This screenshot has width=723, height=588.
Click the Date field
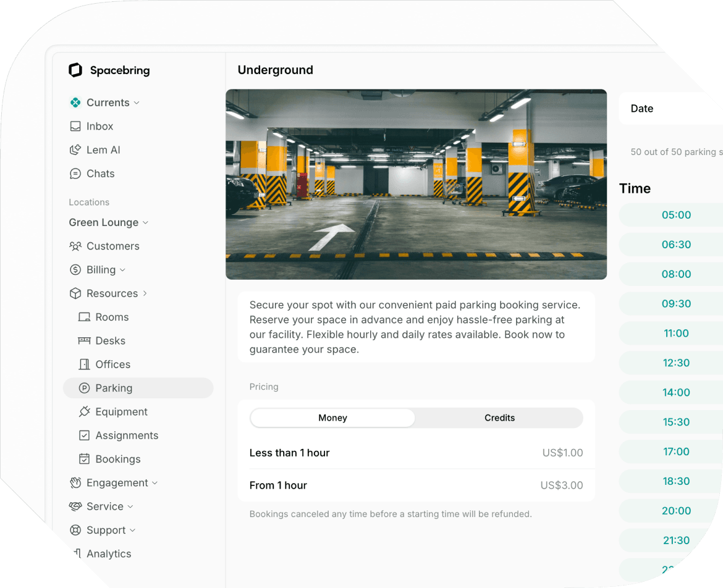point(671,108)
